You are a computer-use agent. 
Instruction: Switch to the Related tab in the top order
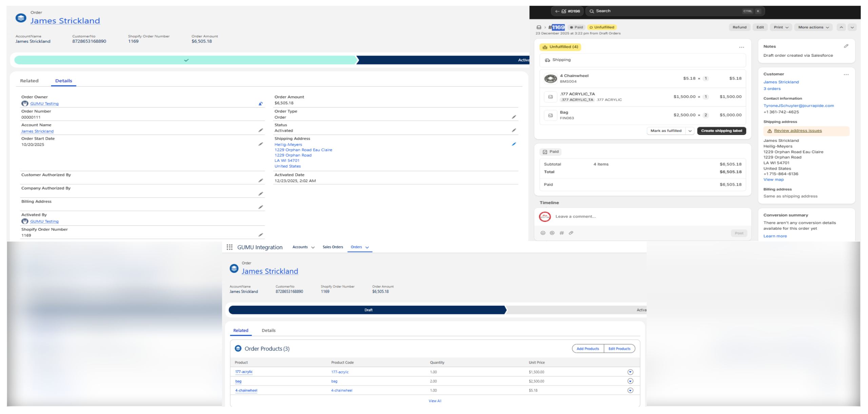29,81
